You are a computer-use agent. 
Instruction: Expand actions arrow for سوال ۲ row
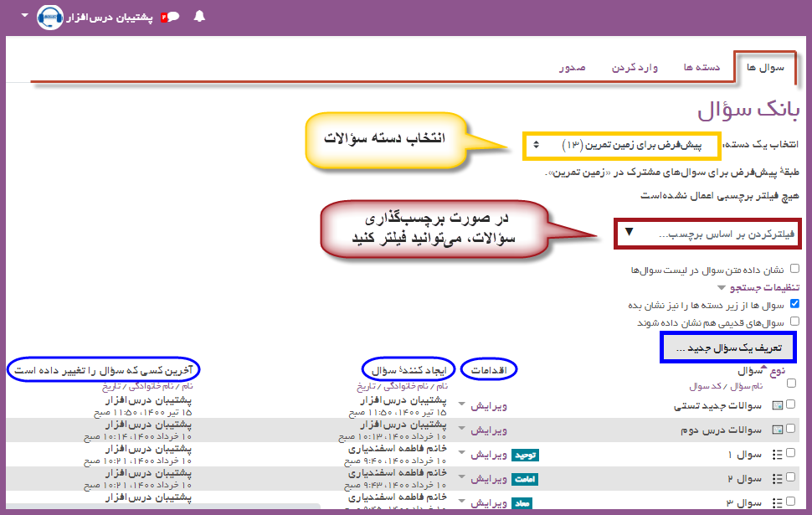point(461,476)
